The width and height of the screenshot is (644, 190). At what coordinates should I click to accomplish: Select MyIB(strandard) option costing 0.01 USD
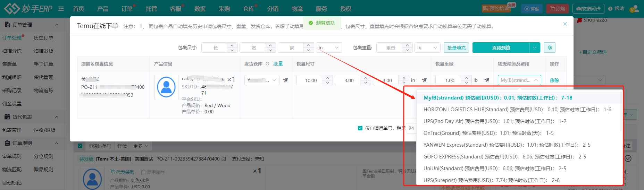pyautogui.click(x=519, y=98)
